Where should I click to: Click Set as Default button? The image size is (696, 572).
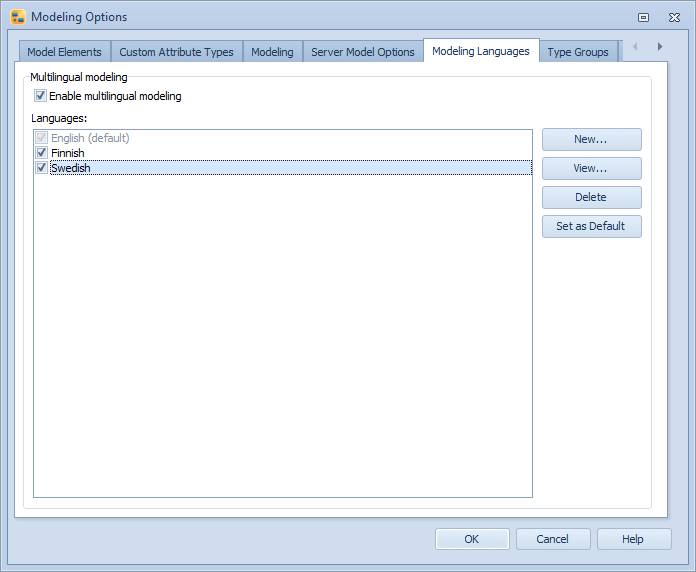(592, 226)
